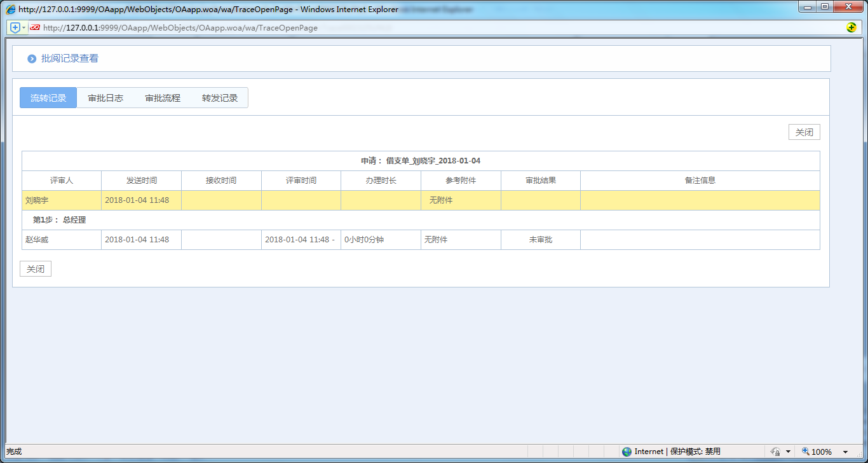Click the Internet Explorer logo in title bar
Screen dimensions: 868x463
pos(11,10)
